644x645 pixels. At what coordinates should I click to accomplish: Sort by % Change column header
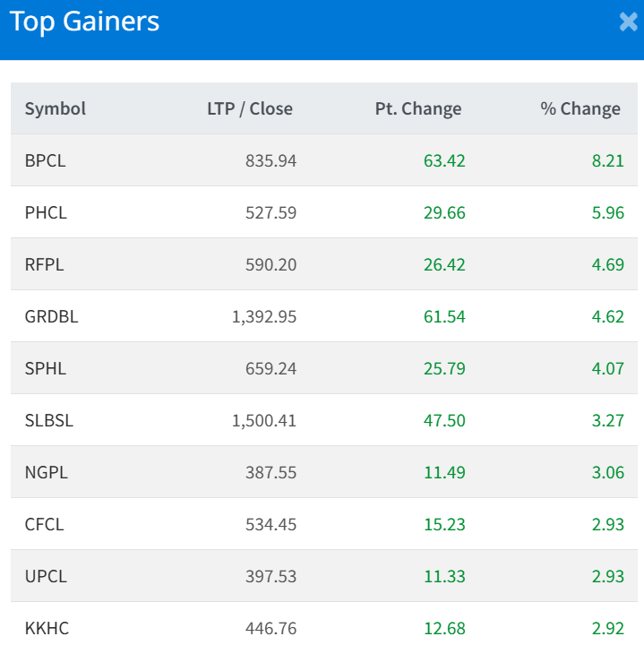pyautogui.click(x=580, y=108)
